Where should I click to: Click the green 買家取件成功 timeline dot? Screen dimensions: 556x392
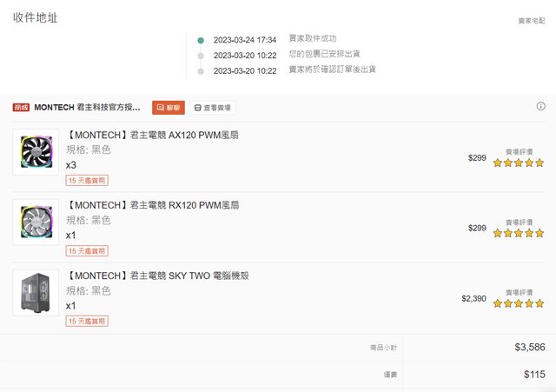201,40
